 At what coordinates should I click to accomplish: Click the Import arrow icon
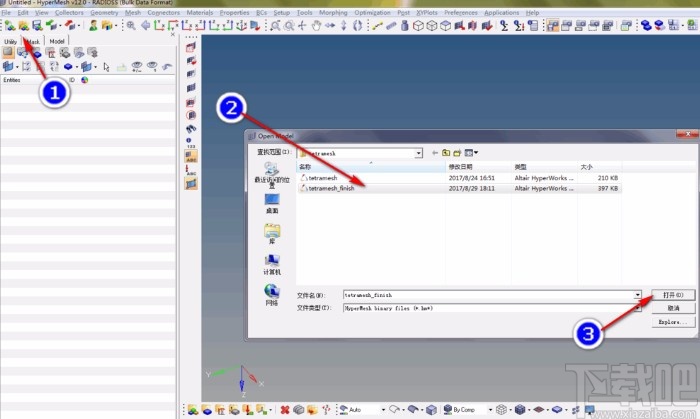[x=51, y=25]
